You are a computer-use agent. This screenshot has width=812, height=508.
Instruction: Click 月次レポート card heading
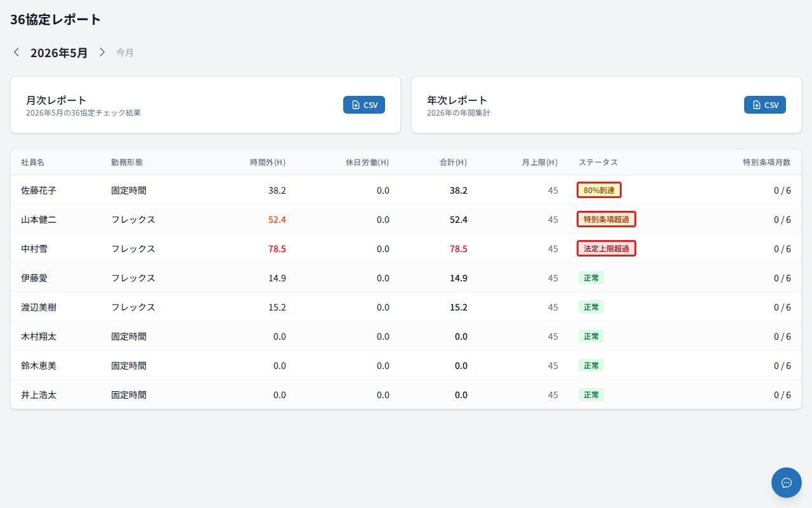click(56, 100)
